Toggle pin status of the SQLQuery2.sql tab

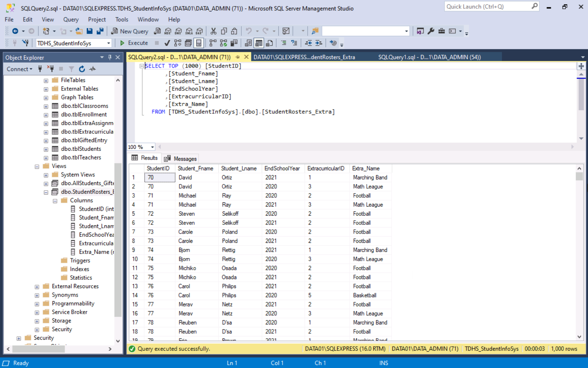click(x=238, y=57)
